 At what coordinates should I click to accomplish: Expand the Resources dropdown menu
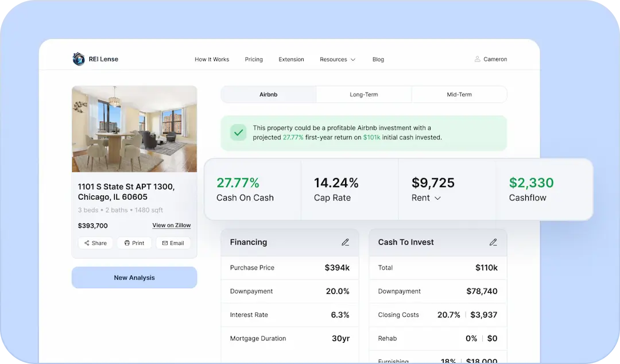tap(338, 60)
